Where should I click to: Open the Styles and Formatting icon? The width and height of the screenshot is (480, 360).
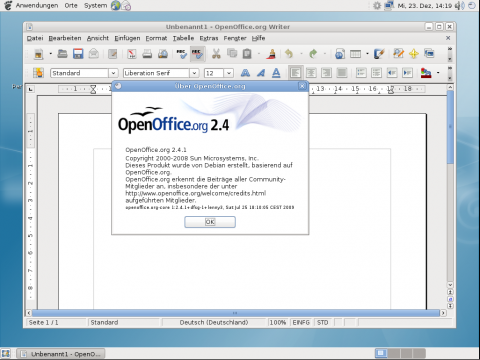pyautogui.click(x=38, y=73)
